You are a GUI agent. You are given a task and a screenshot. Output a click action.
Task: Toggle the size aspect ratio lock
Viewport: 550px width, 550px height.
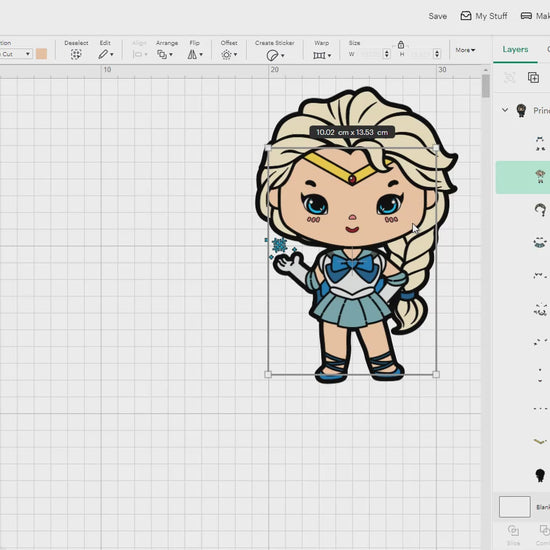click(x=401, y=45)
